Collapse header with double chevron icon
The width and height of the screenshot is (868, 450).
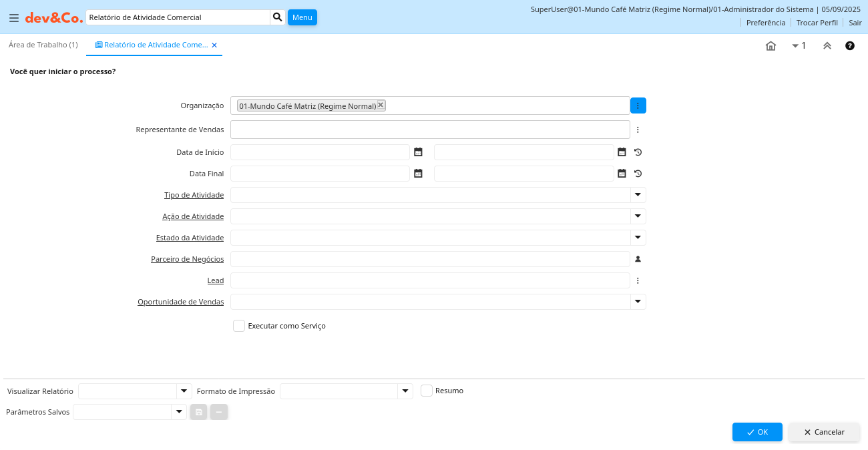(827, 45)
